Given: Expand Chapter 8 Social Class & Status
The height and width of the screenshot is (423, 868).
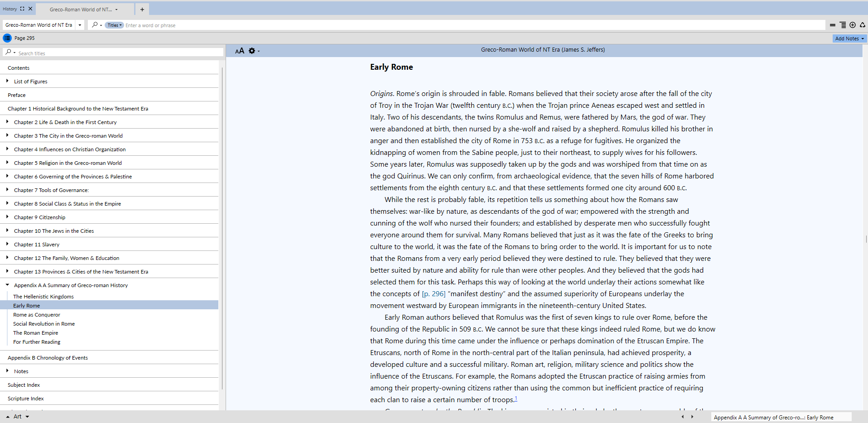Looking at the screenshot, I should point(7,203).
